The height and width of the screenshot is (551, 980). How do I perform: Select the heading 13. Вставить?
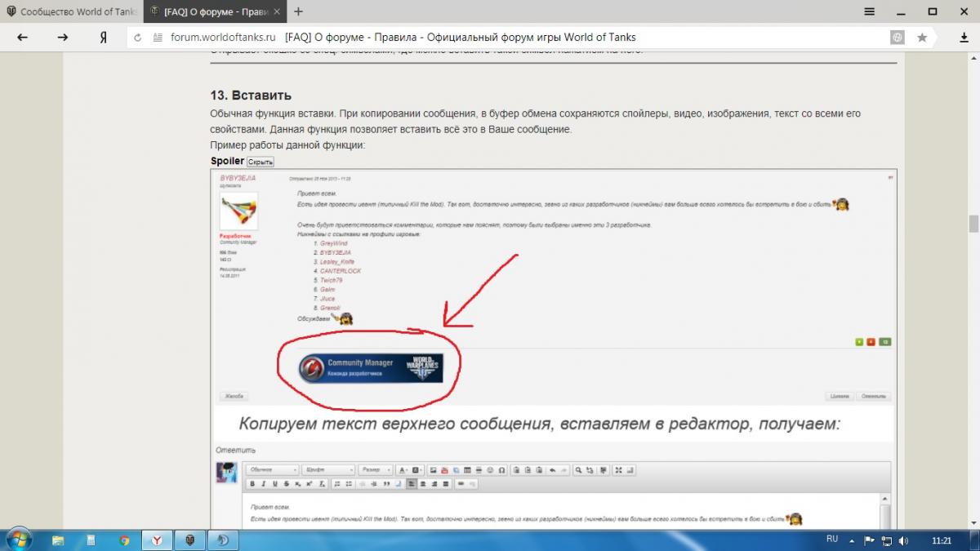point(251,96)
